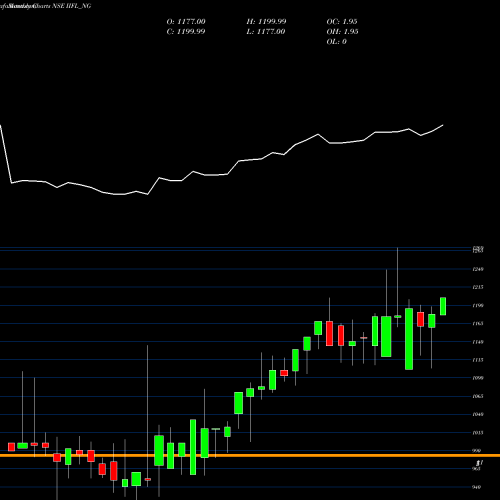500x500 pixels.
Task: Click the 1249 price axis label
Action: coord(478,269)
